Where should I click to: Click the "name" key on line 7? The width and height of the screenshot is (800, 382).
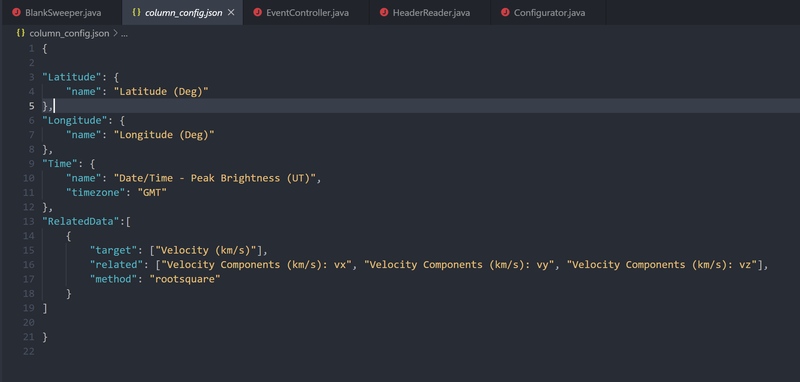coord(84,135)
